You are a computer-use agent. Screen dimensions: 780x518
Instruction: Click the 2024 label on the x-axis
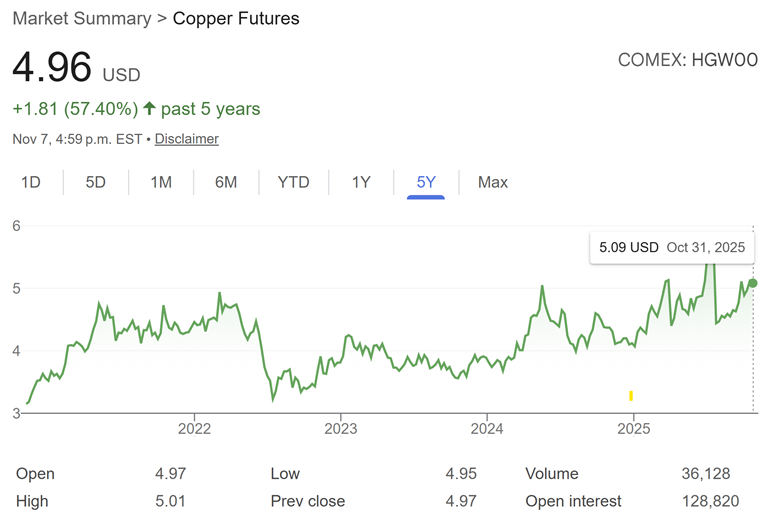point(486,429)
